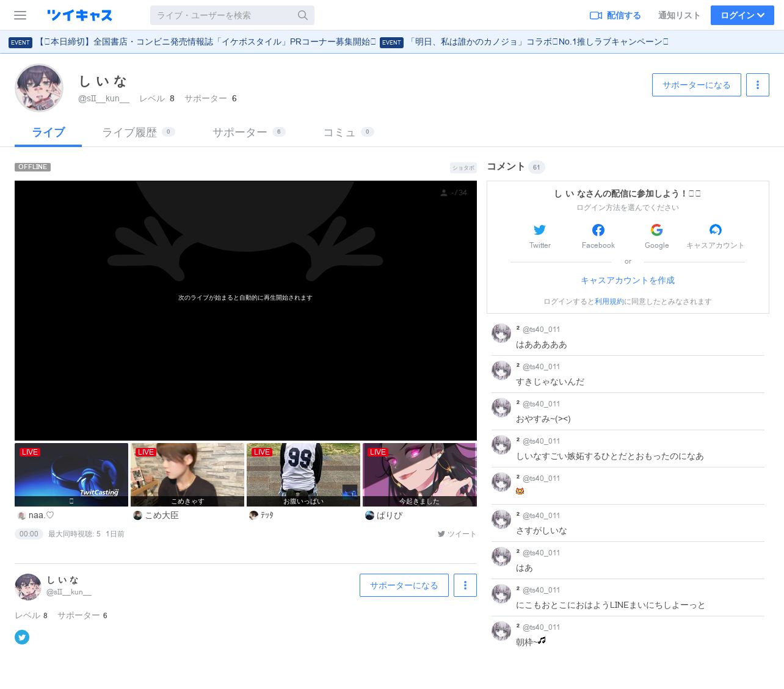Click the search magnifier icon

tap(303, 15)
